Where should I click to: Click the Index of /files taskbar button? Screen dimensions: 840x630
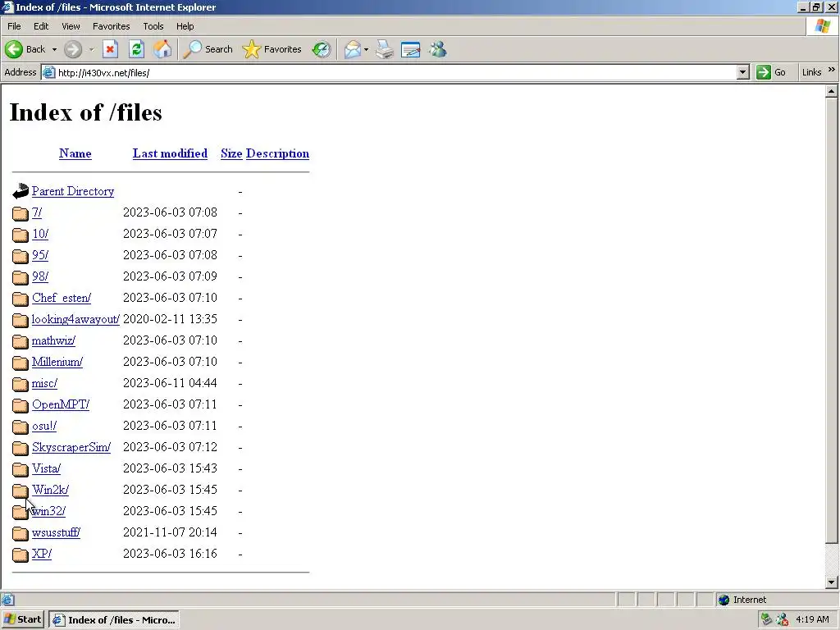tap(114, 620)
